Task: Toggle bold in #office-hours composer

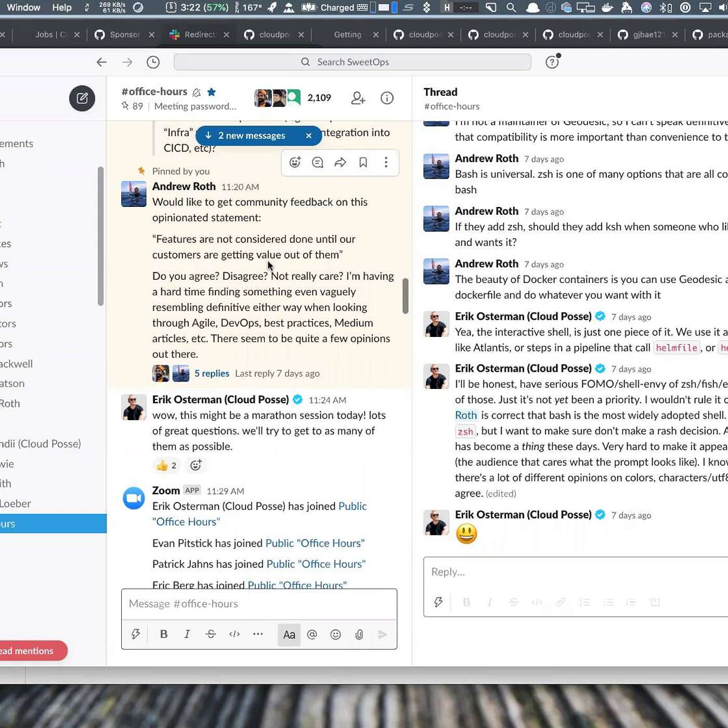Action: (164, 634)
